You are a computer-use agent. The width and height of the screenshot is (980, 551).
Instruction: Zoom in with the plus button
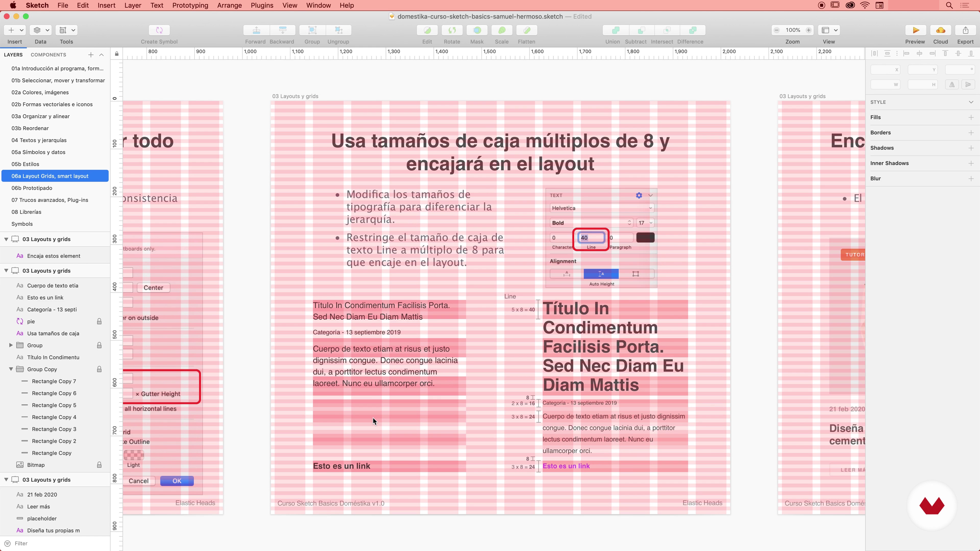[x=808, y=30]
